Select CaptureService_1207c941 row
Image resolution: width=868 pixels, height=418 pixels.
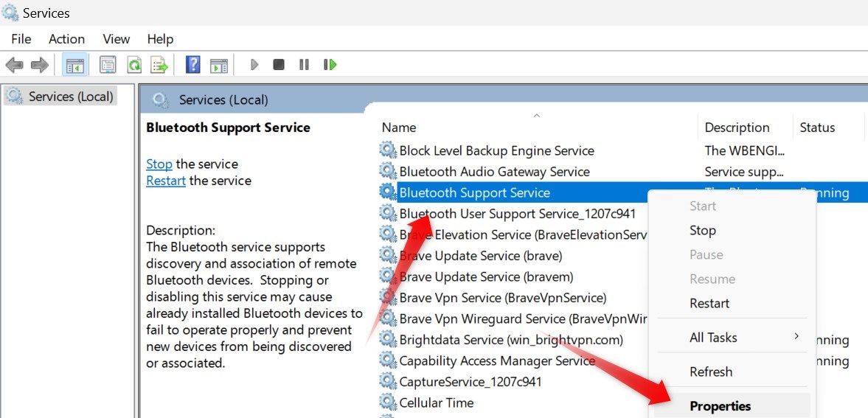pyautogui.click(x=470, y=382)
